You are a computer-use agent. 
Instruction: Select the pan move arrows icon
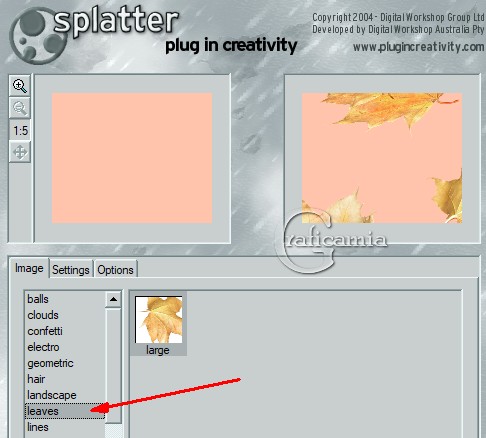tap(20, 152)
